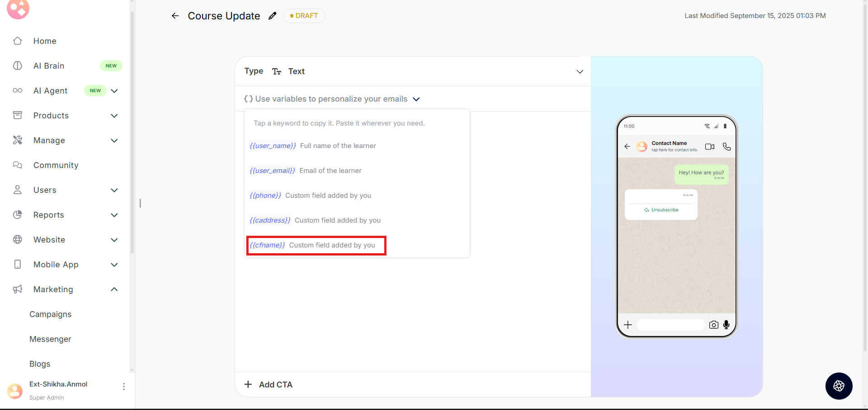
Task: Click the camera icon in phone preview
Action: pyautogui.click(x=713, y=325)
